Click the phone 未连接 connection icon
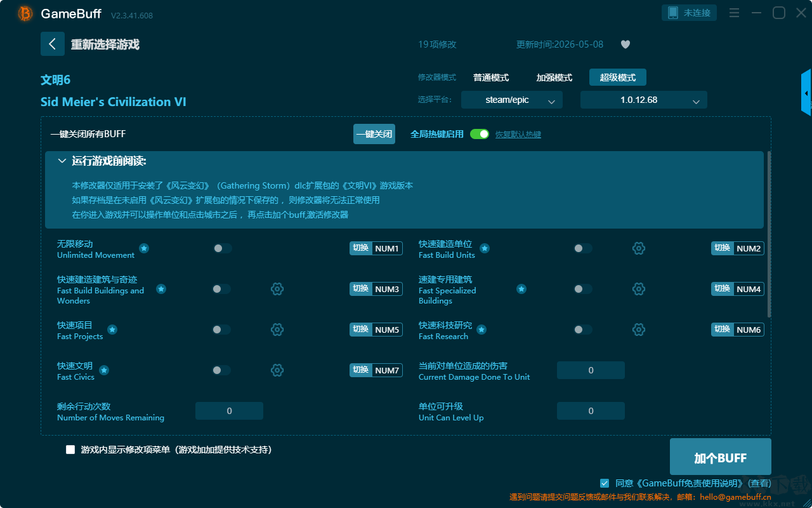This screenshot has height=508, width=812. pyautogui.click(x=672, y=13)
